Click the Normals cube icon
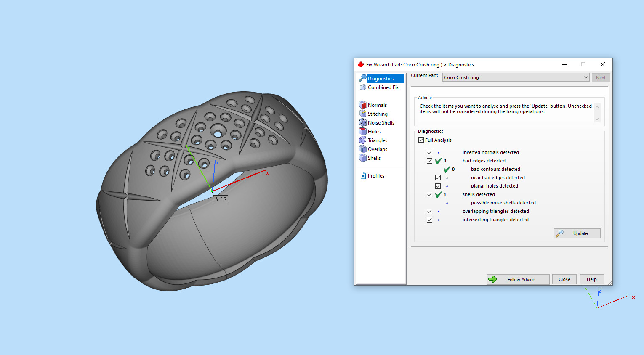Screen dimensions: 644x355 point(362,105)
